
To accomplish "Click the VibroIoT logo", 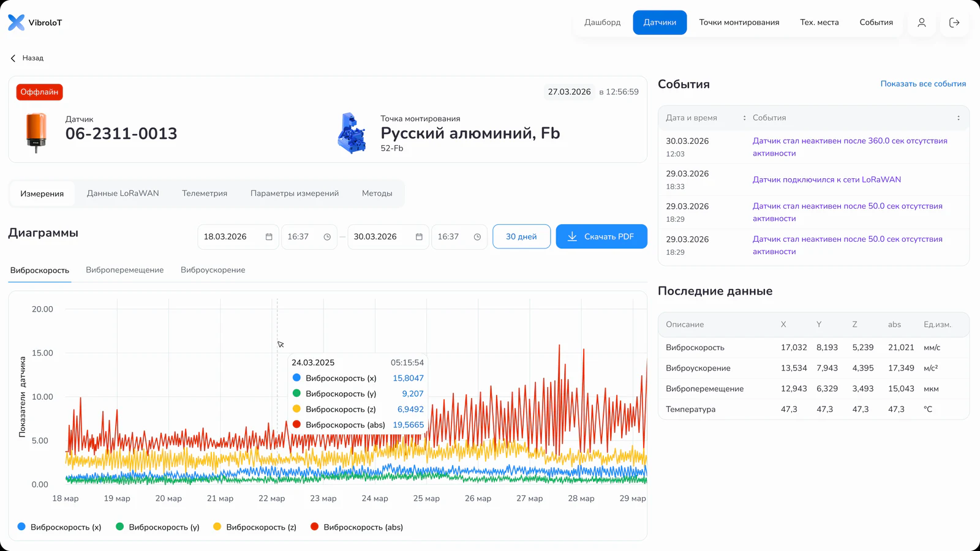I will tap(35, 23).
